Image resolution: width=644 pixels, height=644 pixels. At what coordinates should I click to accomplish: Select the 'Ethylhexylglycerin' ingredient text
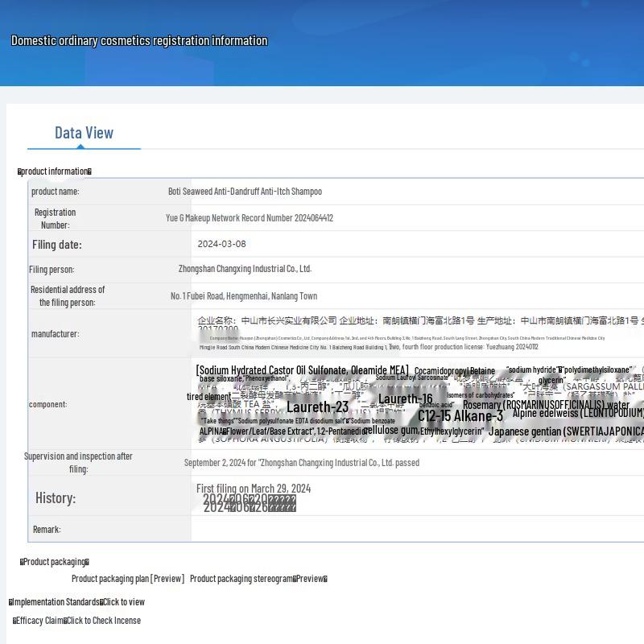(x=452, y=431)
